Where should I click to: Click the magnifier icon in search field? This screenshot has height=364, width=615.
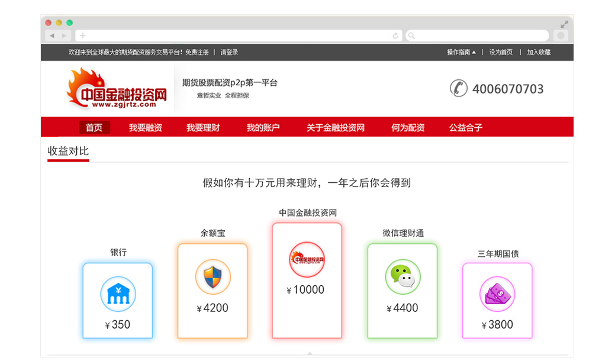pyautogui.click(x=411, y=36)
